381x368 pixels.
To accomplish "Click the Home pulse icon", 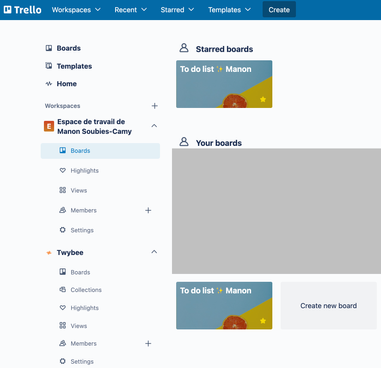I will coord(49,84).
